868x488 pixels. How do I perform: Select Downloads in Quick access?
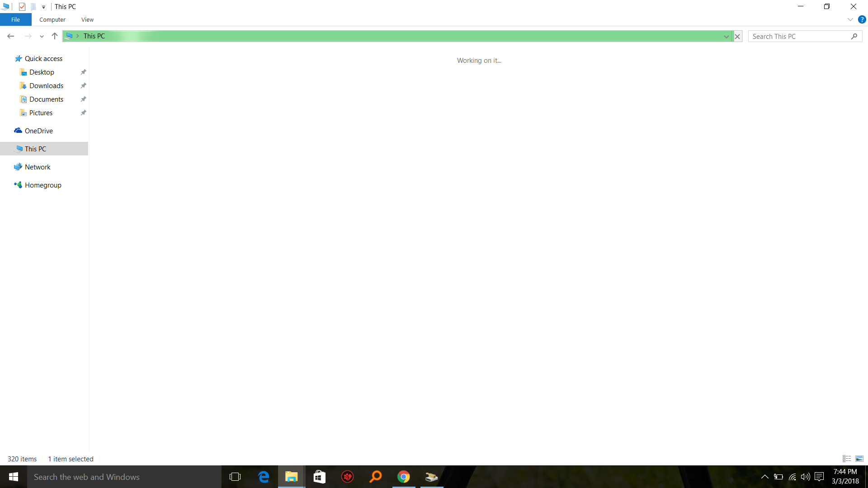[x=46, y=86]
